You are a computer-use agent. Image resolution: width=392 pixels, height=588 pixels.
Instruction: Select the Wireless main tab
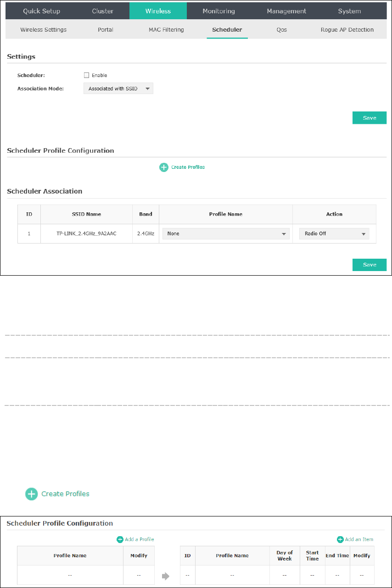tap(158, 11)
